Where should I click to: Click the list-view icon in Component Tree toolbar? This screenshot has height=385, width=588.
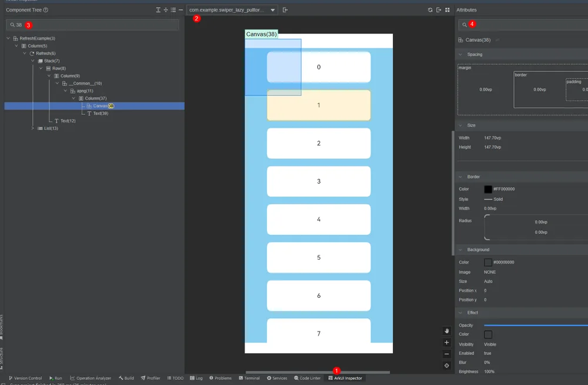[x=173, y=10]
